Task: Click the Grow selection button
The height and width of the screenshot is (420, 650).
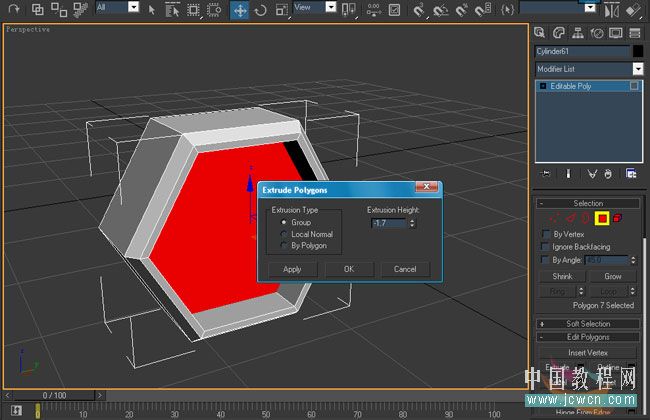Action: (x=613, y=276)
